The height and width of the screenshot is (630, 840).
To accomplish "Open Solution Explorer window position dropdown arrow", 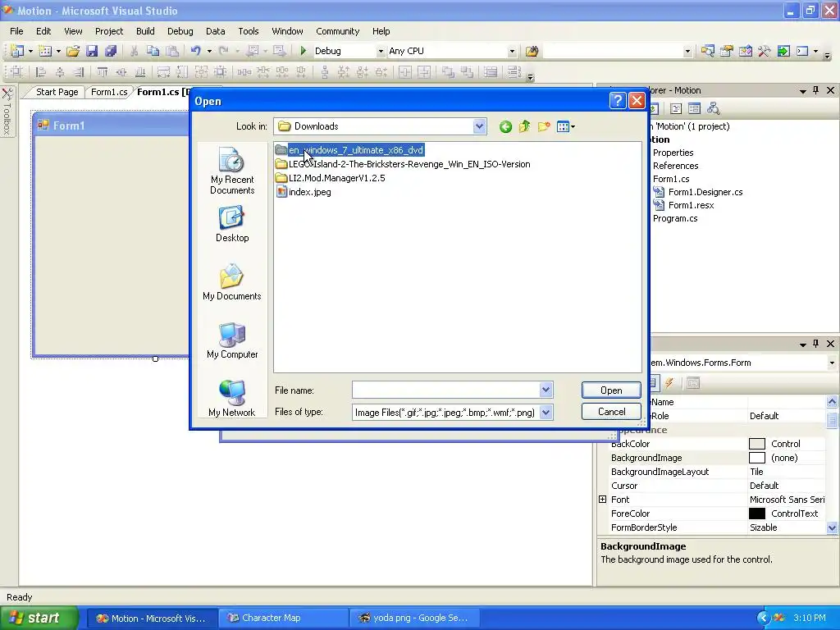I will [802, 91].
